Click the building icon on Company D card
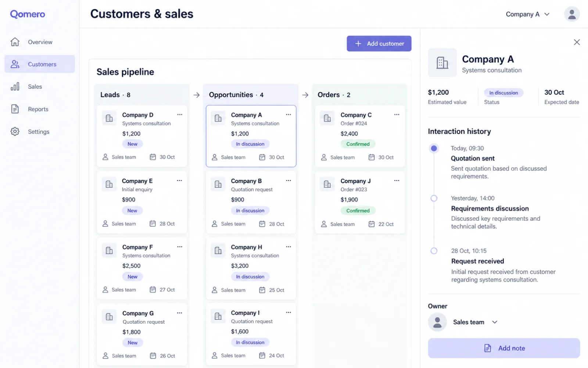588x368 pixels. pos(109,118)
